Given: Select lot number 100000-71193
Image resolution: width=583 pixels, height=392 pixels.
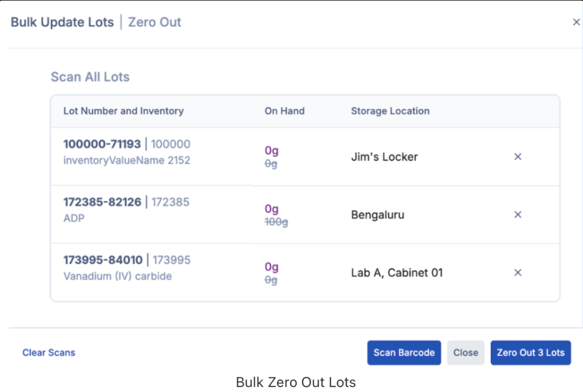Looking at the screenshot, I should coord(102,144).
